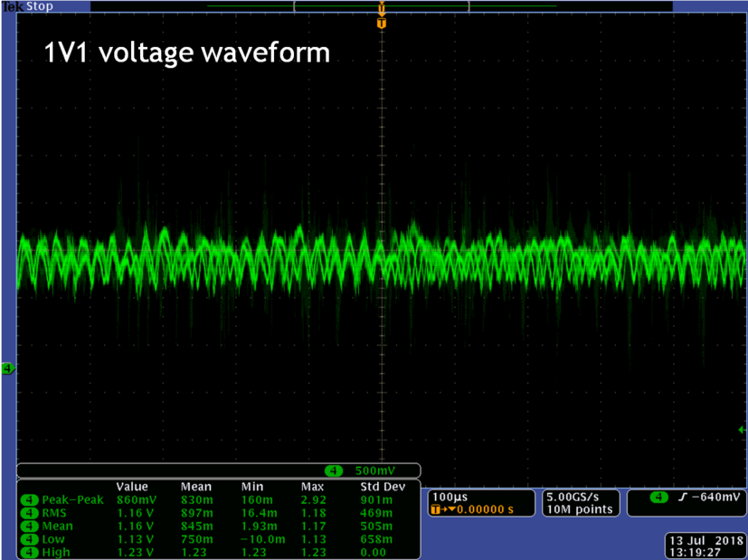This screenshot has width=748, height=560.
Task: Click the RMS measurement channel 4 badge
Action: point(30,513)
